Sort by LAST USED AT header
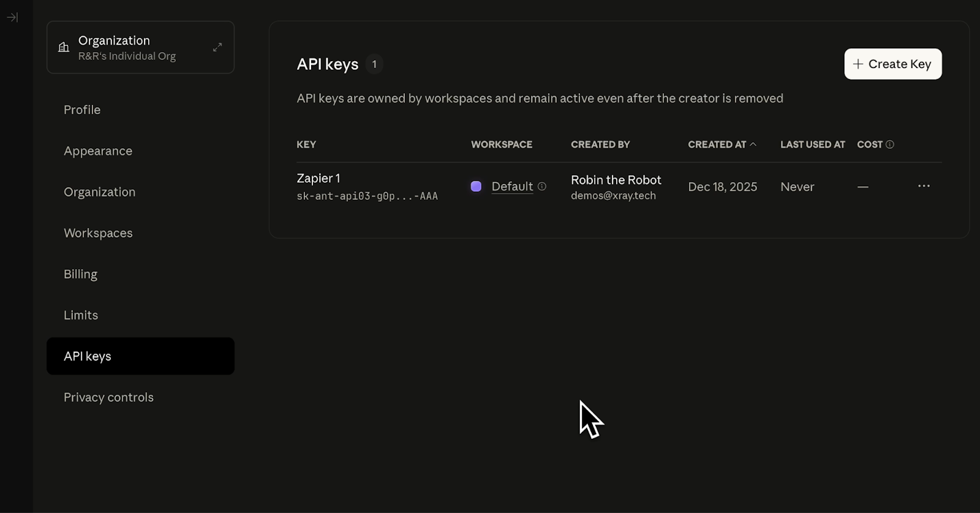 pyautogui.click(x=813, y=145)
